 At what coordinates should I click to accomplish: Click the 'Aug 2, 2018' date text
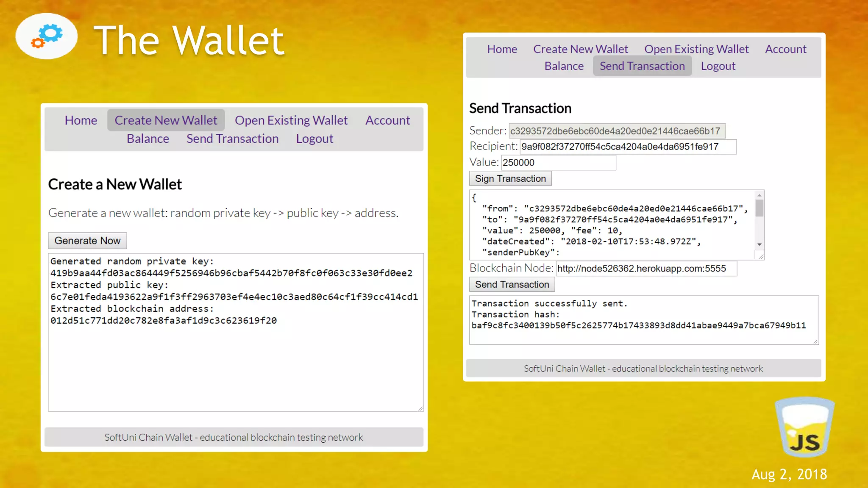click(x=789, y=474)
